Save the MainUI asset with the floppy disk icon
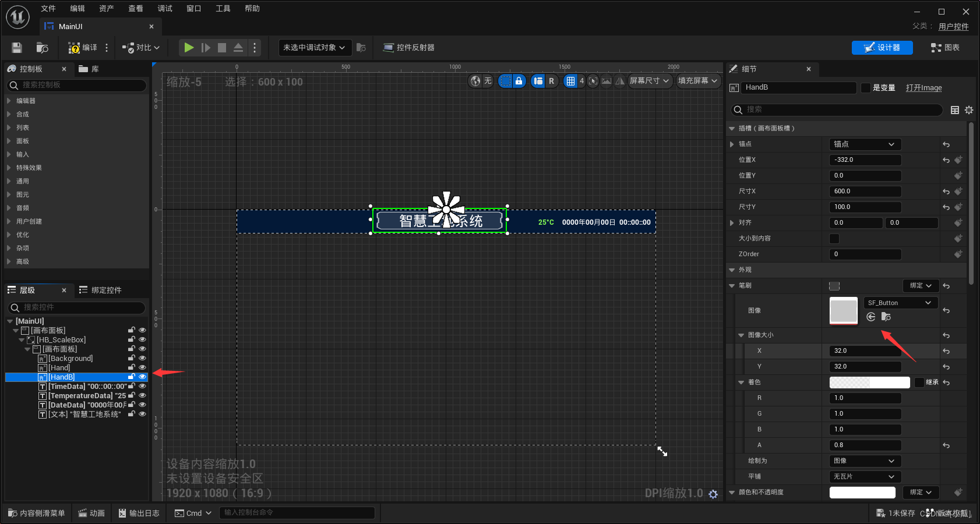The image size is (980, 524). [x=17, y=48]
